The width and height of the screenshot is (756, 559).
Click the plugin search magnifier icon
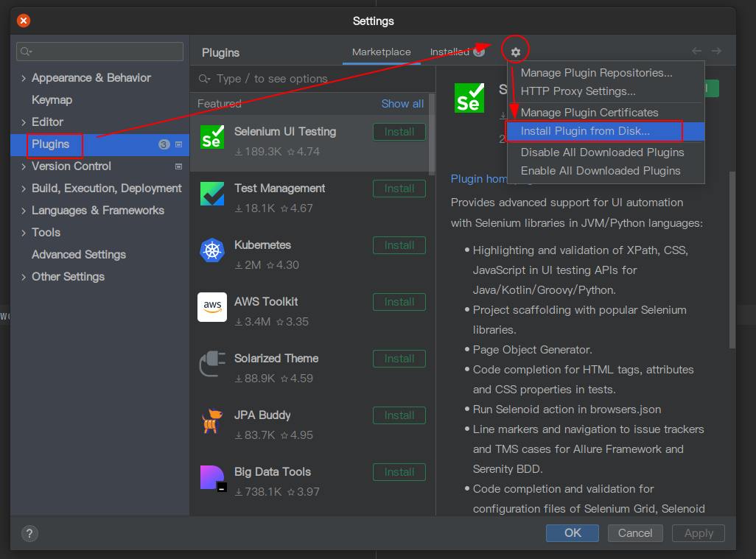(x=205, y=79)
